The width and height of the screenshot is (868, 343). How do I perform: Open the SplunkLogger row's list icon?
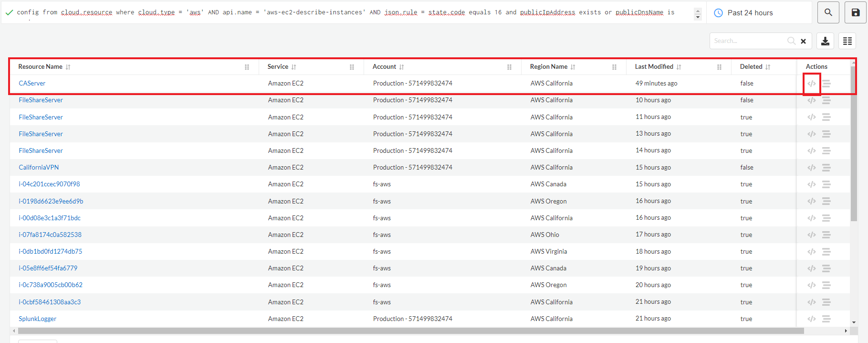point(826,319)
